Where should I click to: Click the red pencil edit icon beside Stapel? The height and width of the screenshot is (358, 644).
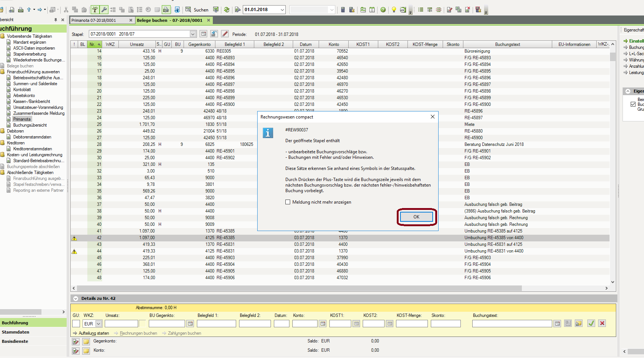pyautogui.click(x=225, y=34)
